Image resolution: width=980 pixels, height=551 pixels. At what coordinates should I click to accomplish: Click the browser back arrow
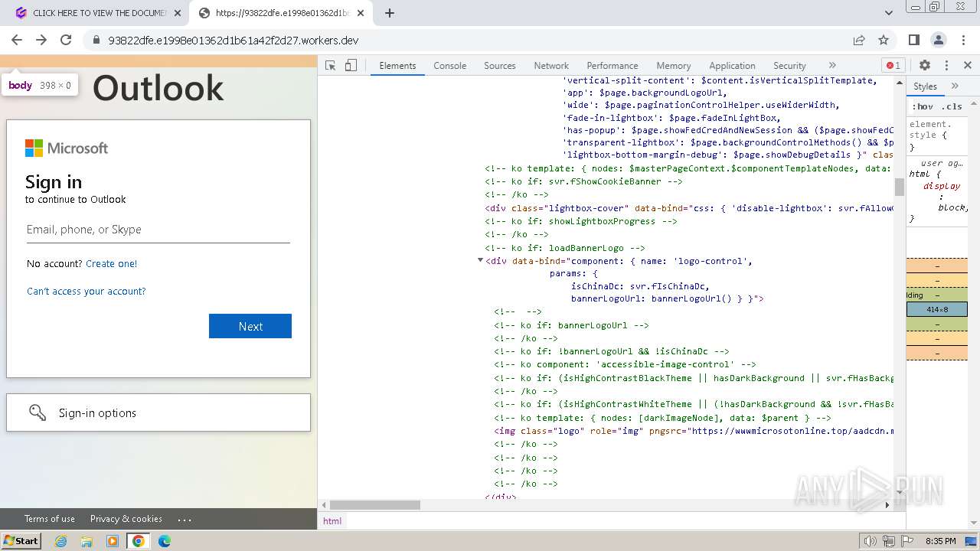click(x=17, y=41)
